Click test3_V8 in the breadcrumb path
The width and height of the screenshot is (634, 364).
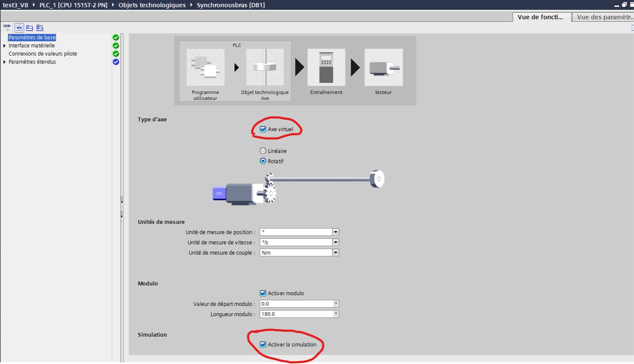pyautogui.click(x=15, y=5)
